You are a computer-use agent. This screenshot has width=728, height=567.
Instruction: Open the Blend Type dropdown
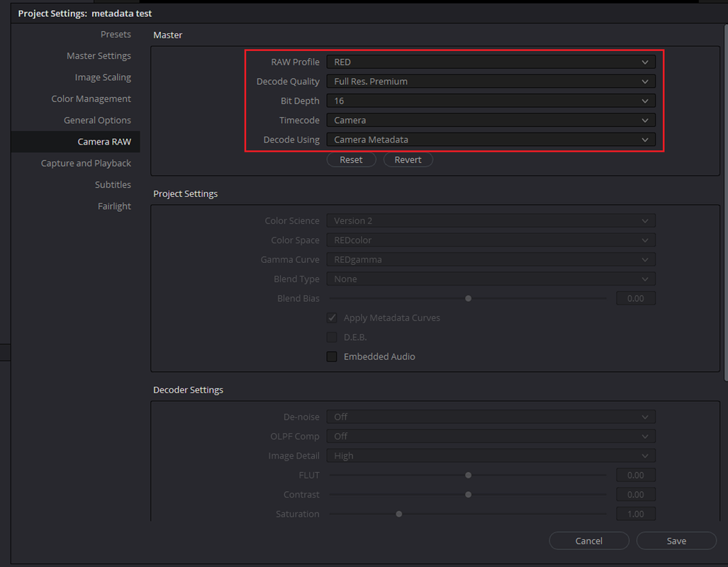[491, 279]
